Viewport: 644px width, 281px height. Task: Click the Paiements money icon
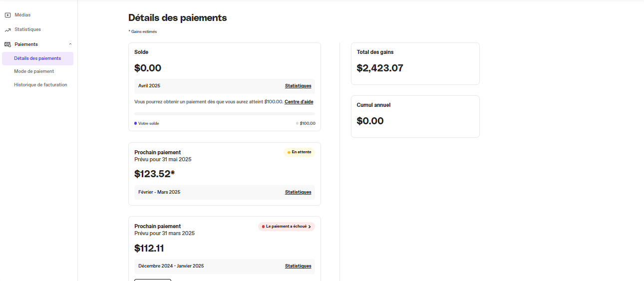tap(7, 44)
